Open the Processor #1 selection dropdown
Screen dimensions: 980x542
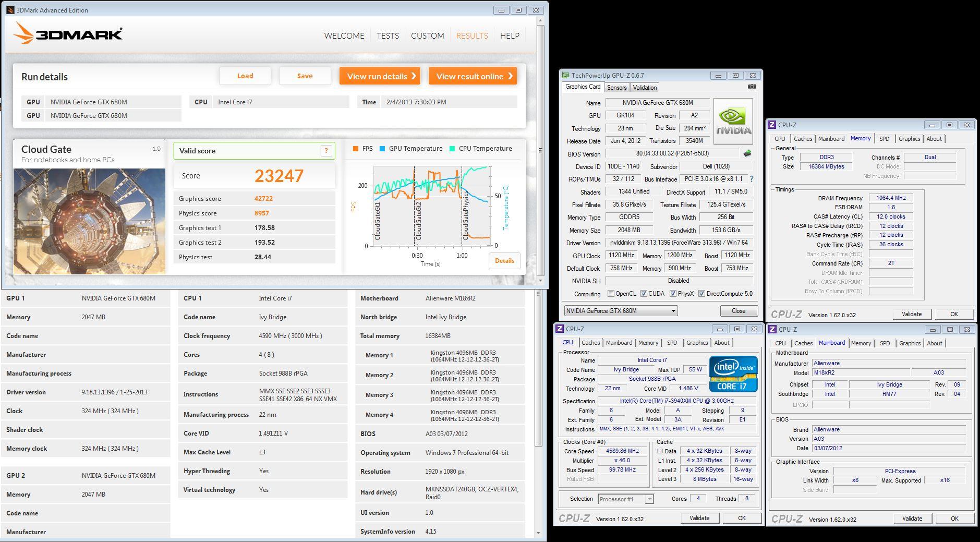[625, 499]
